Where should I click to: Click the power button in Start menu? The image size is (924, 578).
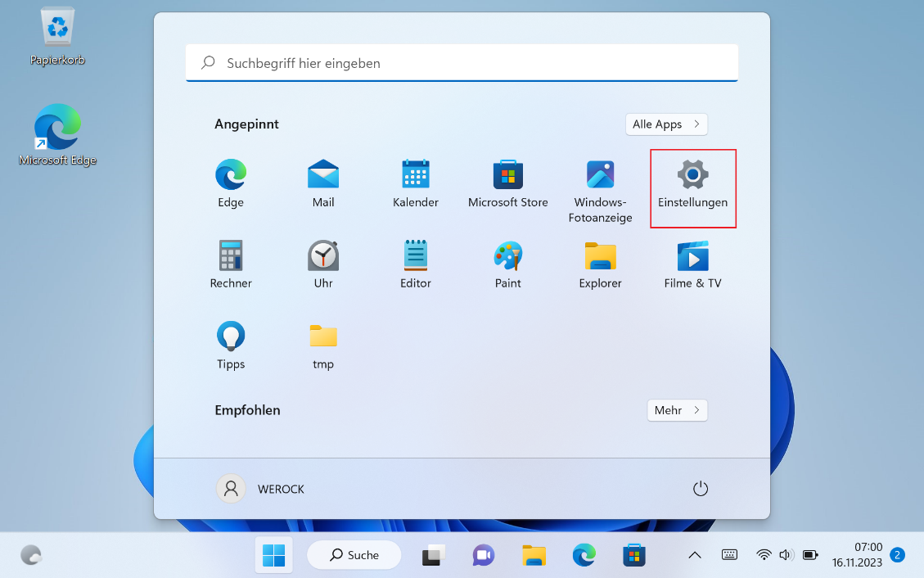(x=700, y=489)
